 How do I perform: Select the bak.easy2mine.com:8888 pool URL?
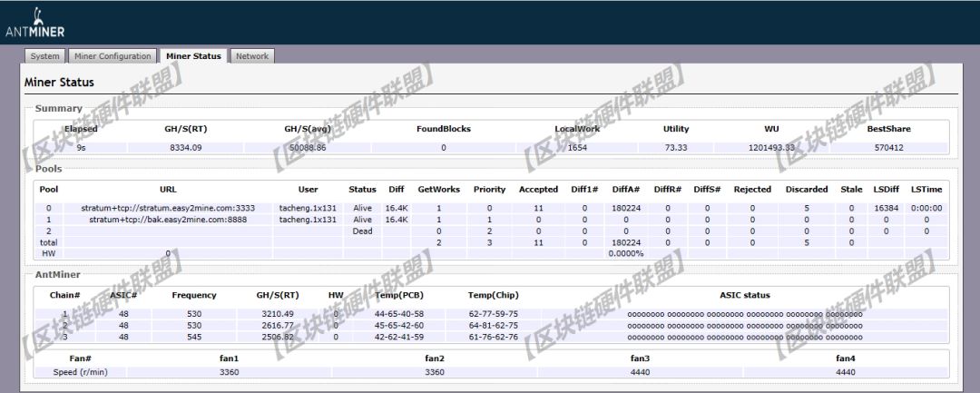point(168,220)
